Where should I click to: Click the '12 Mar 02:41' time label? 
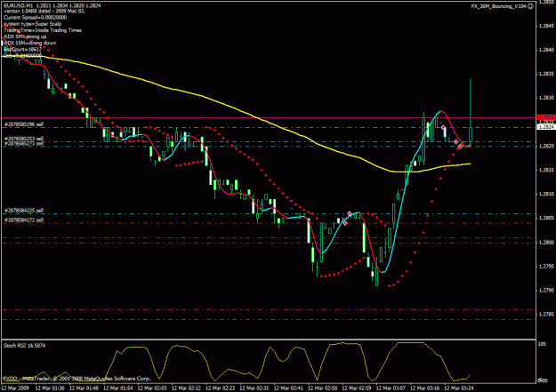tap(288, 388)
